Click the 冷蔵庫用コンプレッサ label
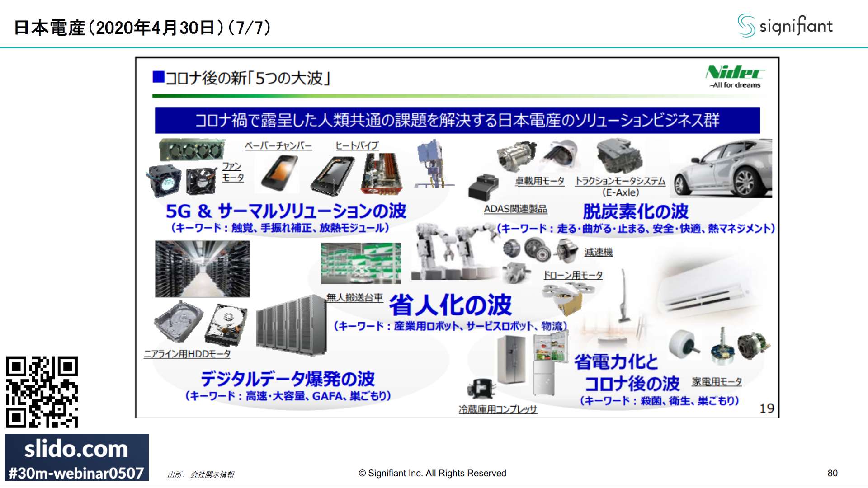Screen dimensions: 868x488 (x=498, y=409)
